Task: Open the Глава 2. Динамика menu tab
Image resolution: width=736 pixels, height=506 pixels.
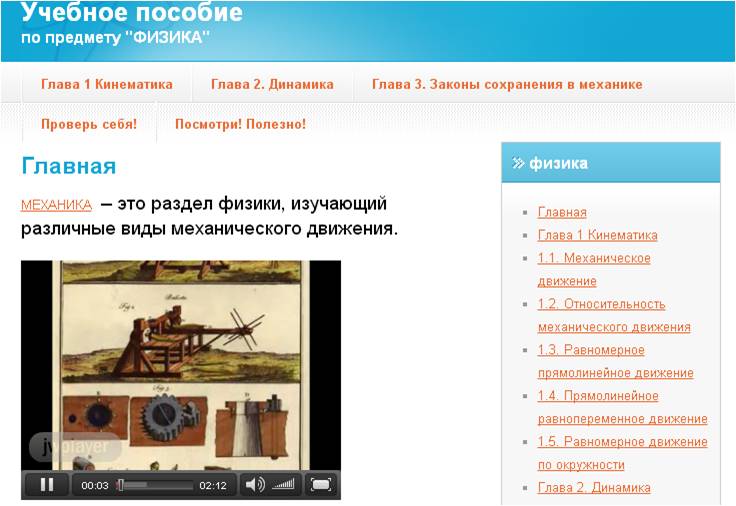Action: 272,85
